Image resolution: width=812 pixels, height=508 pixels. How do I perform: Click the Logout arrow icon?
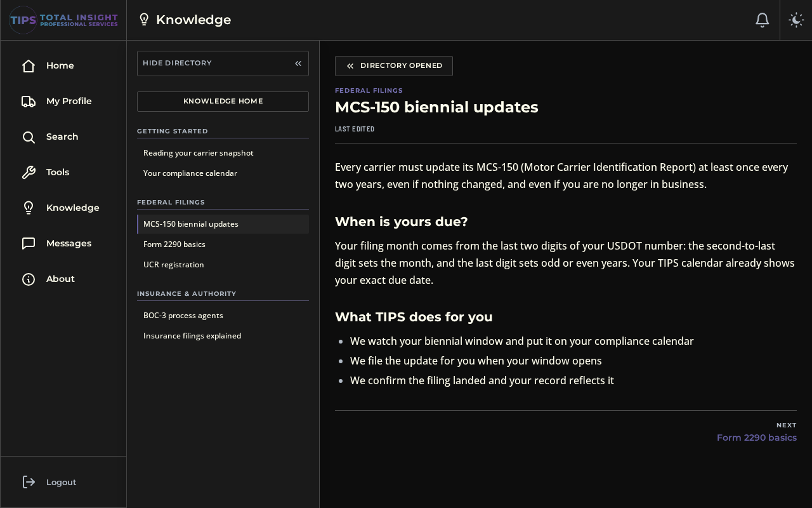point(29,482)
